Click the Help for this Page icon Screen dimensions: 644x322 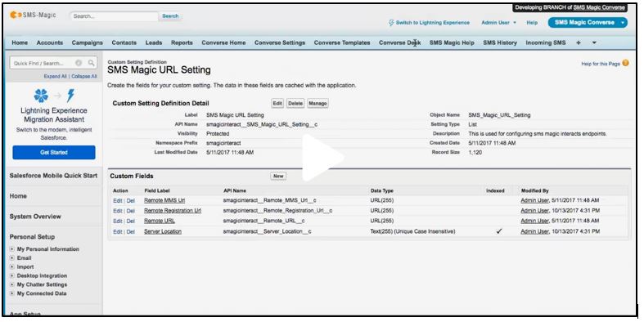click(x=625, y=63)
